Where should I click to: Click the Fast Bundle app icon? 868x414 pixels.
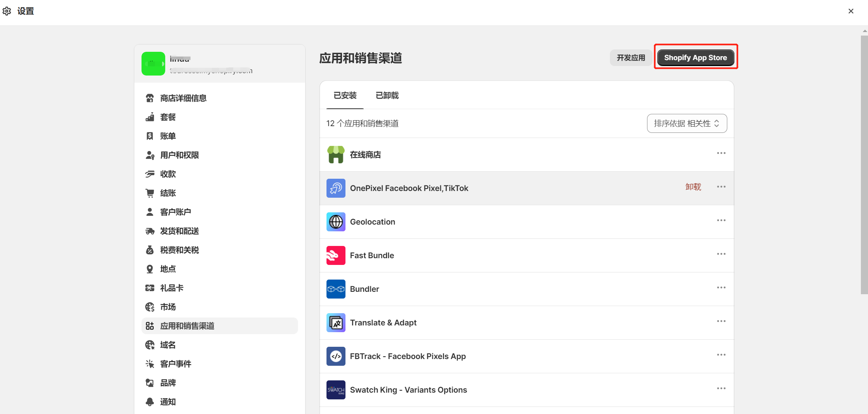pos(336,255)
